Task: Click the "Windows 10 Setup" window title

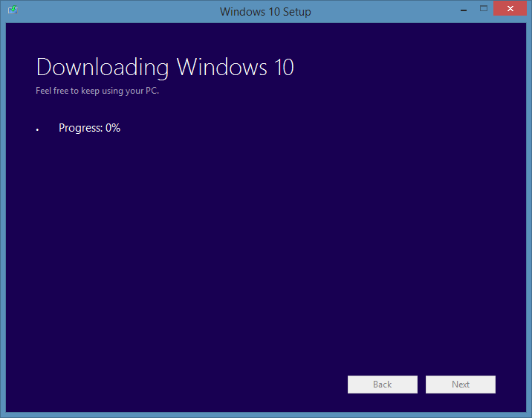Action: click(265, 12)
